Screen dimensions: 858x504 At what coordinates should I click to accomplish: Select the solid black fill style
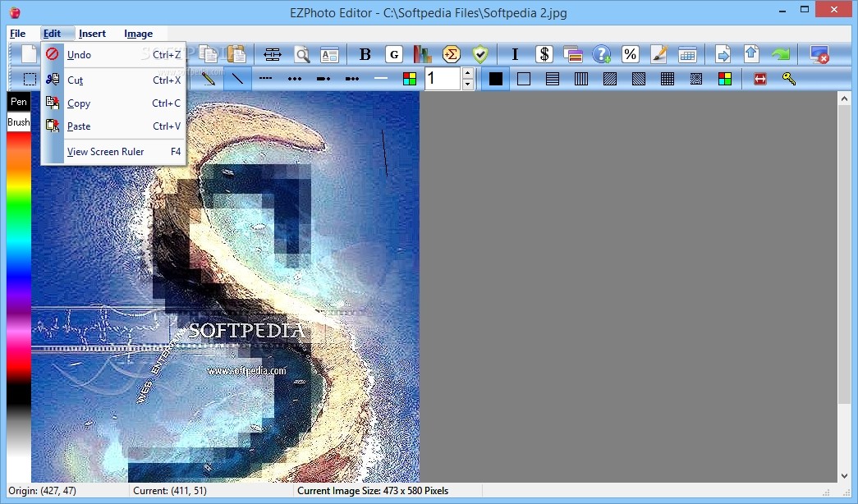(496, 79)
